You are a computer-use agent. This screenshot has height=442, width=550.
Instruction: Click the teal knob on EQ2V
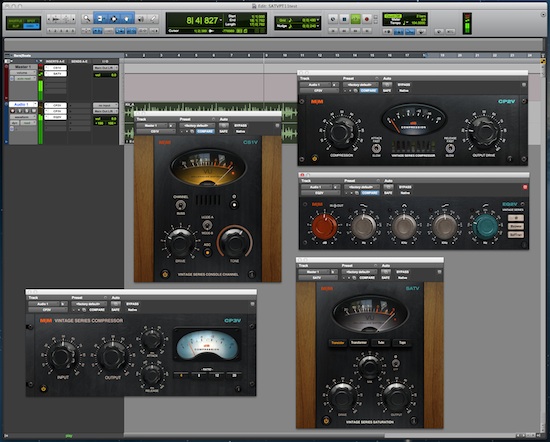pyautogui.click(x=485, y=227)
